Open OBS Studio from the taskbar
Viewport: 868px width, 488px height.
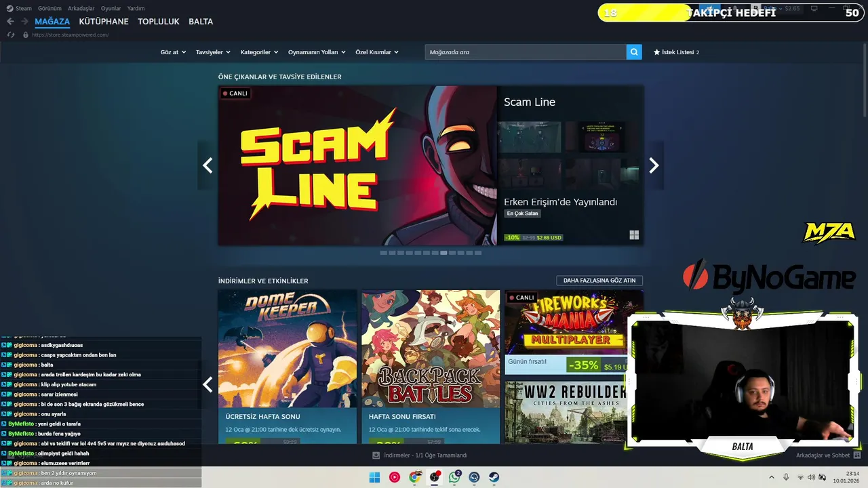(x=435, y=477)
